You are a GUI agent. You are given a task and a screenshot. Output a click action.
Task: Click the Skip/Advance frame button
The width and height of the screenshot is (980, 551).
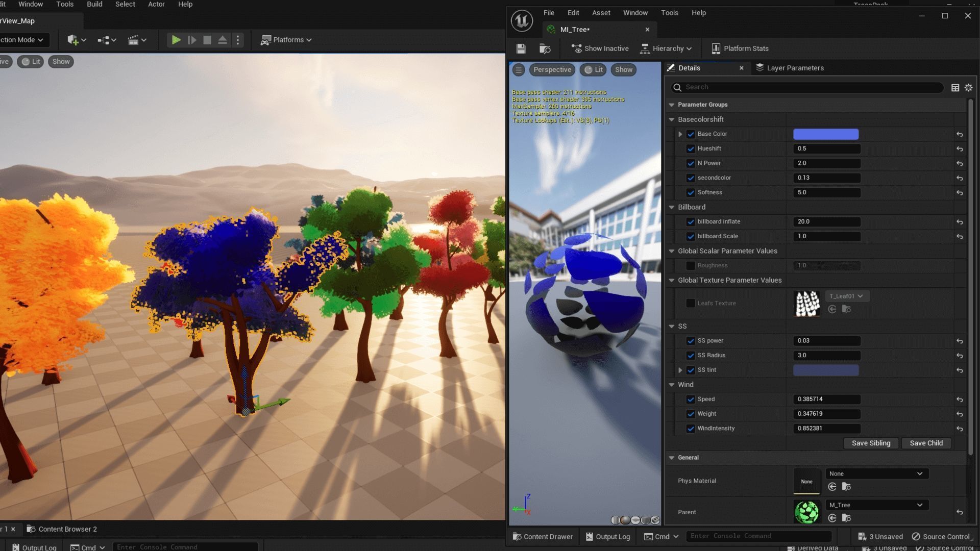(x=192, y=40)
